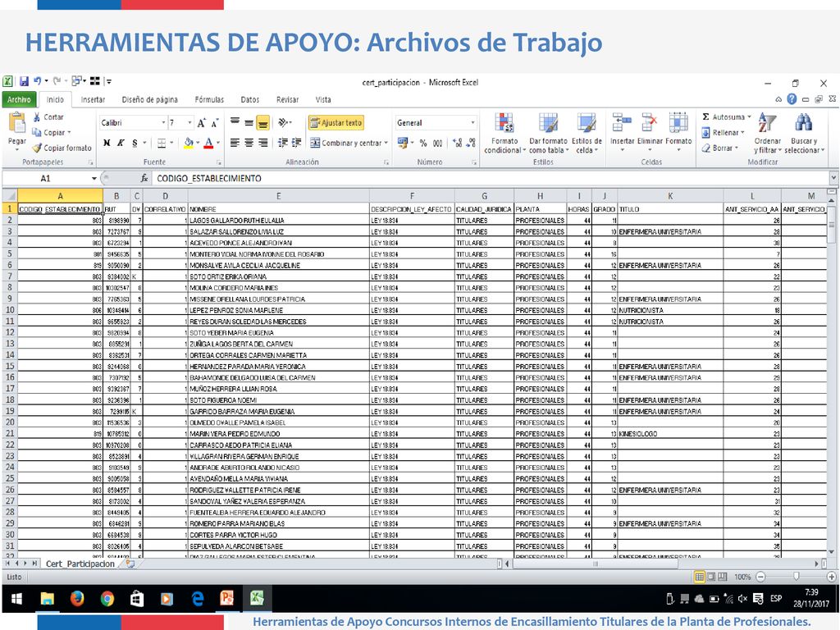
Task: Switch to the Fórmulas tab
Action: pos(209,99)
